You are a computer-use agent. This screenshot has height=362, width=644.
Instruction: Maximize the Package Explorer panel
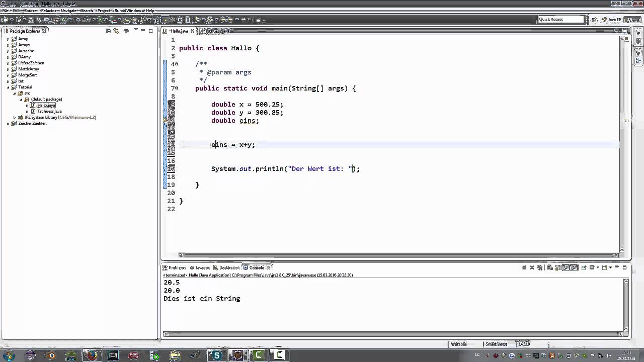150,31
